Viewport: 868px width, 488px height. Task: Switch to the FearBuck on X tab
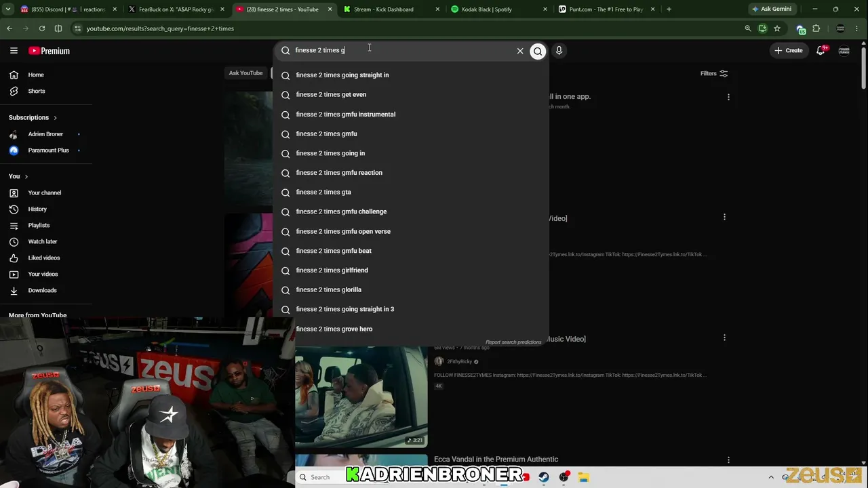(176, 9)
